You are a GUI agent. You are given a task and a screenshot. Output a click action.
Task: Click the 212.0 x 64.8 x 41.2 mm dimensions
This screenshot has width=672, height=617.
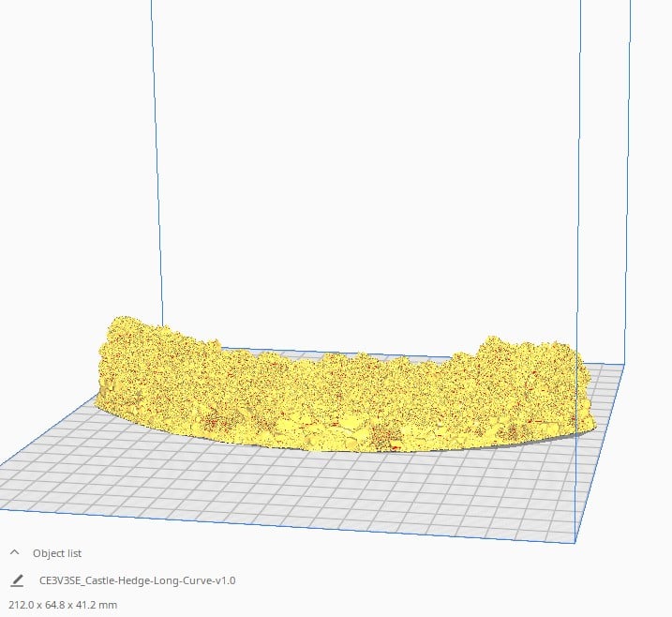tap(64, 605)
